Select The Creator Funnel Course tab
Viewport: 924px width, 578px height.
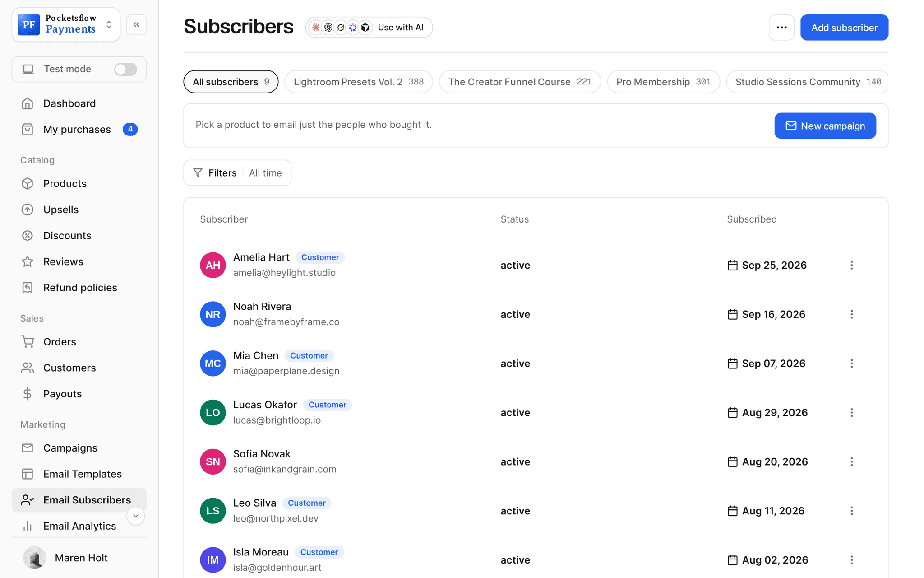pyautogui.click(x=520, y=82)
